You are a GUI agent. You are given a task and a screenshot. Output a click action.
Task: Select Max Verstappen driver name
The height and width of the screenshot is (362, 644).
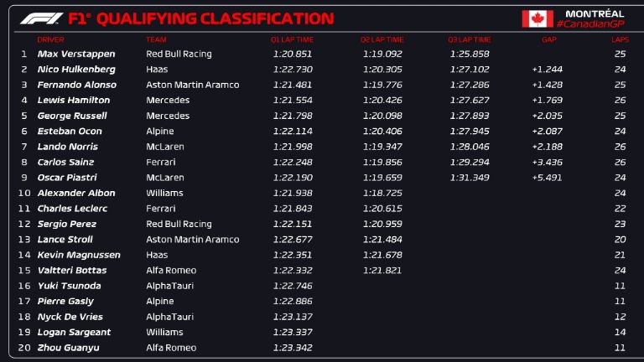click(x=76, y=54)
